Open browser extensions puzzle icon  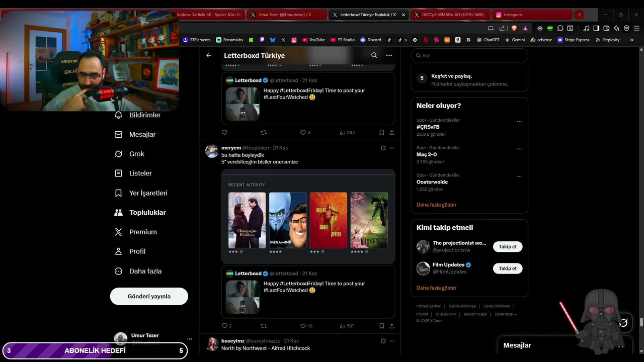point(560,28)
